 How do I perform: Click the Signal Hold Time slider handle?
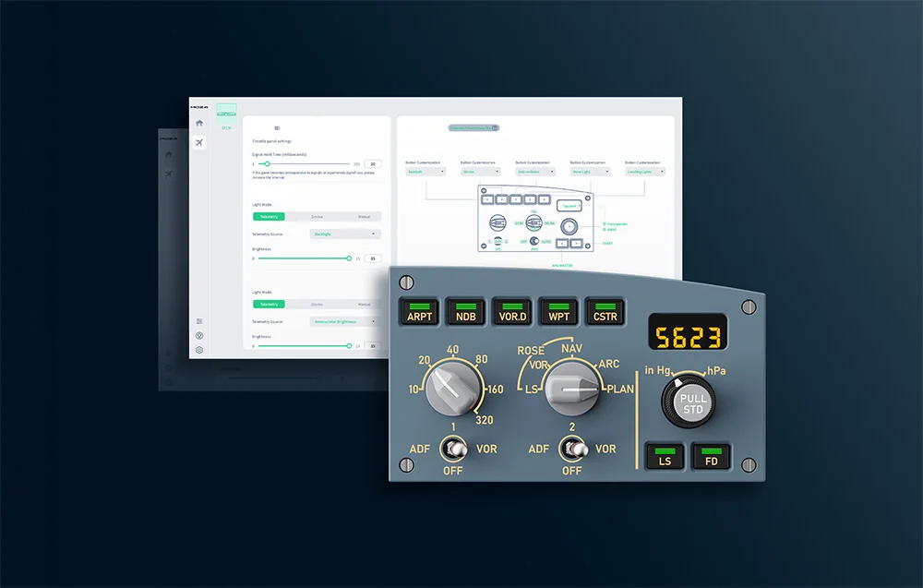click(x=267, y=164)
